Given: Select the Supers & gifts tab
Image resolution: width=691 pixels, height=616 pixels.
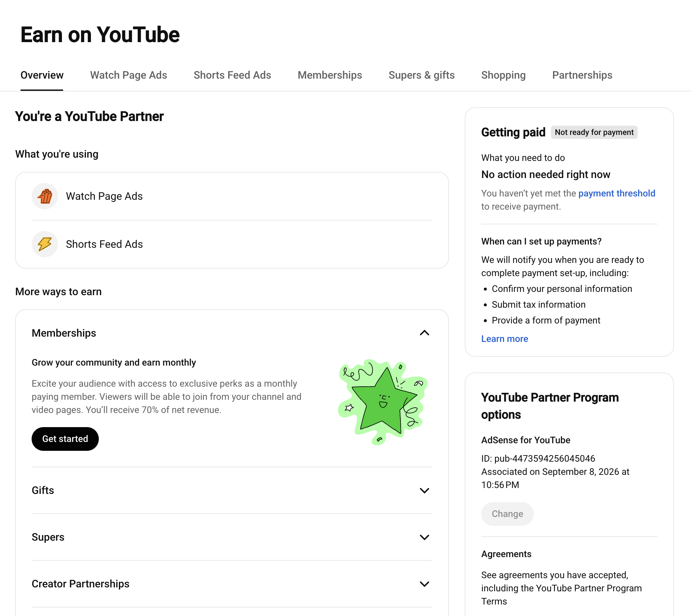Looking at the screenshot, I should pos(422,75).
